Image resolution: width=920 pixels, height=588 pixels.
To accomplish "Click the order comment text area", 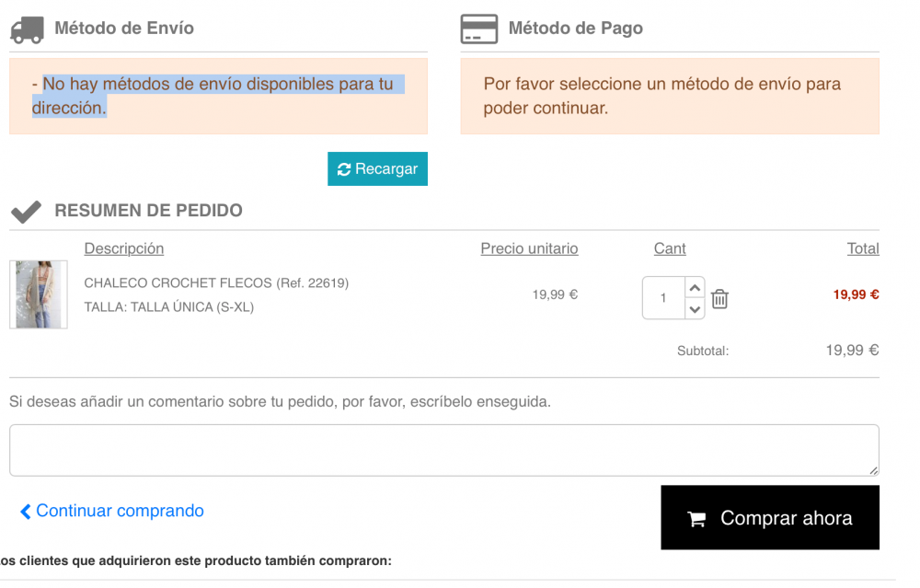I will click(x=444, y=449).
